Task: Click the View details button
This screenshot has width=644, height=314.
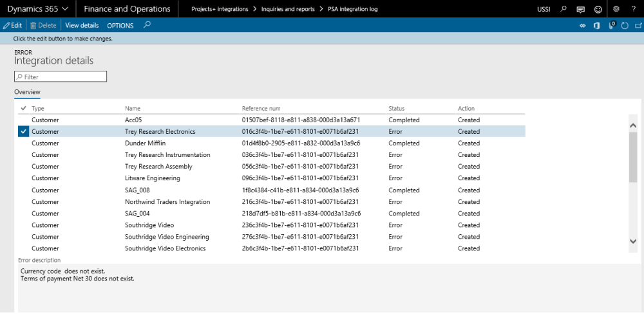Action: tap(82, 26)
